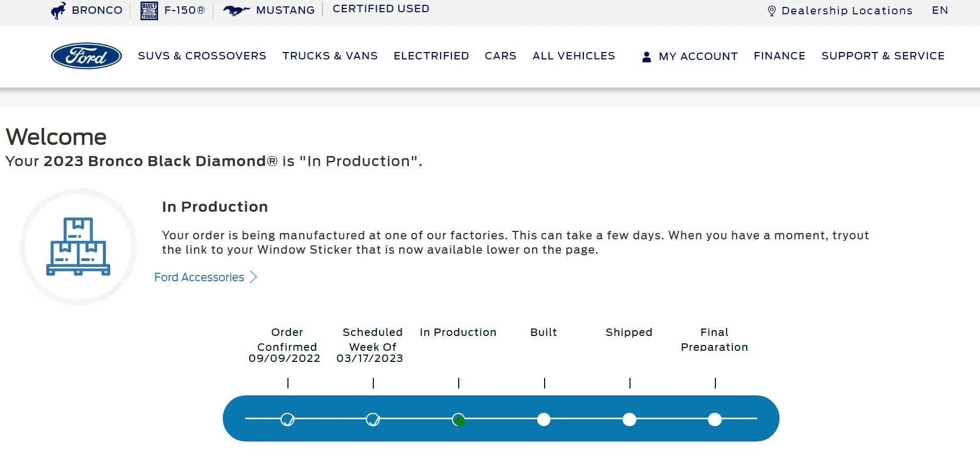This screenshot has height=467, width=980.
Task: Click the Ford Accessories chevron arrow
Action: click(x=253, y=277)
